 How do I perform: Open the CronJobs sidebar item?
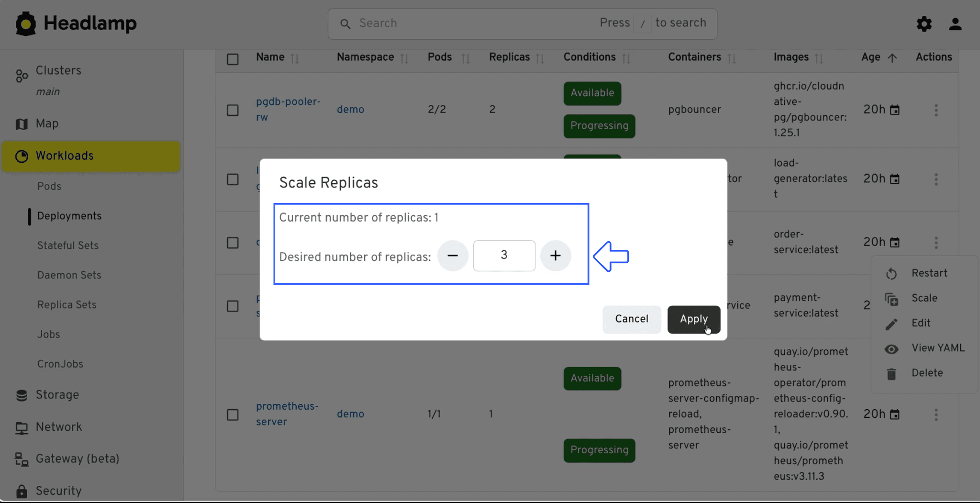pos(60,365)
